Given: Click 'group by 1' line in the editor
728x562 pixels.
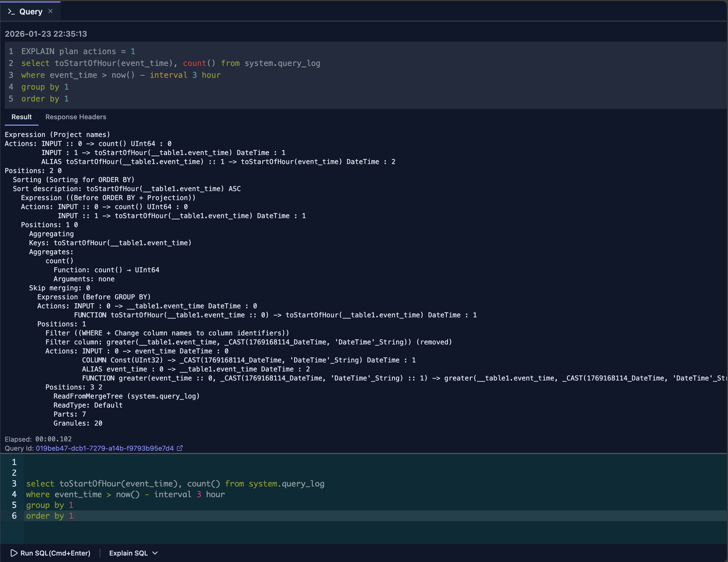Looking at the screenshot, I should pos(50,505).
